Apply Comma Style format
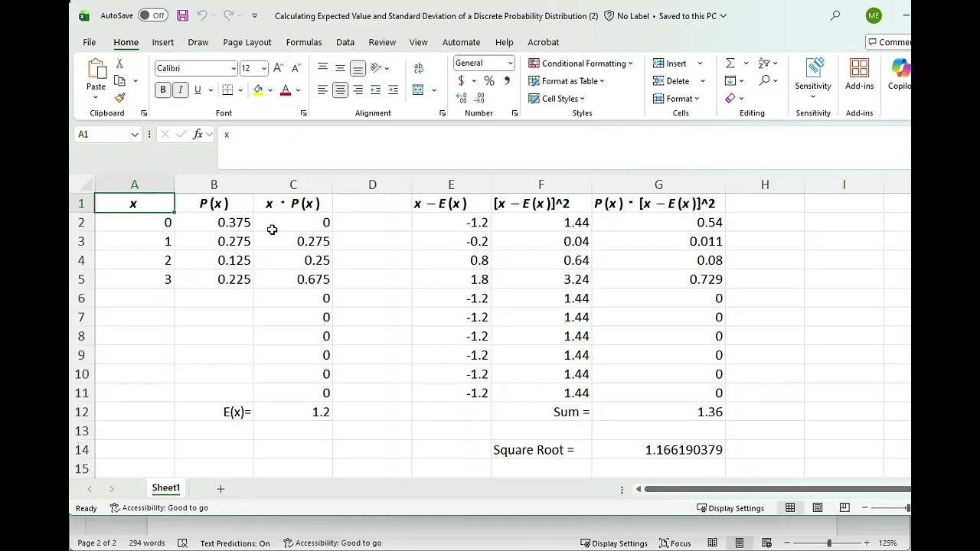Image resolution: width=980 pixels, height=551 pixels. [506, 81]
